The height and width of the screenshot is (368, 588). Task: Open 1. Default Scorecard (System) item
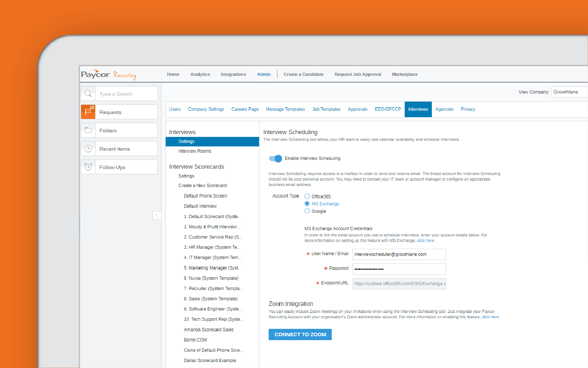click(213, 216)
